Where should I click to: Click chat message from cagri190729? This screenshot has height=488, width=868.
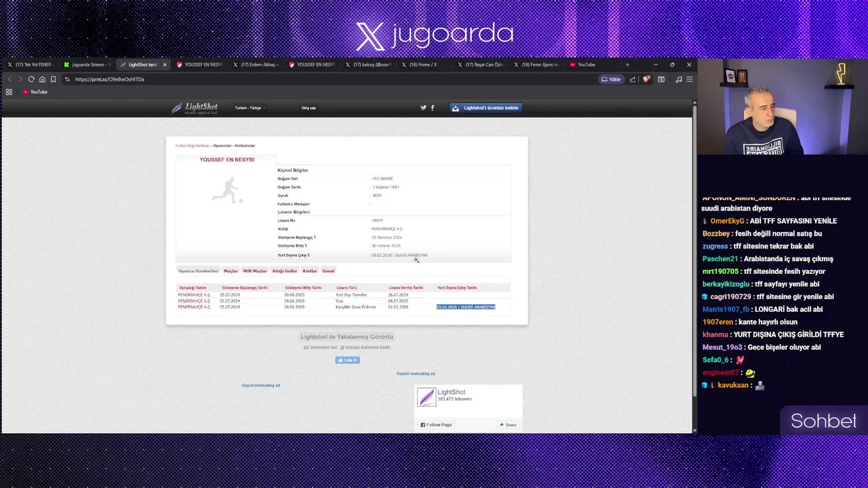768,297
